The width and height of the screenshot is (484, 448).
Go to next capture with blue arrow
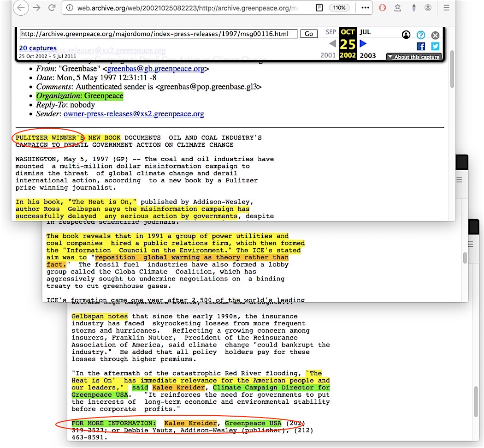tap(363, 43)
